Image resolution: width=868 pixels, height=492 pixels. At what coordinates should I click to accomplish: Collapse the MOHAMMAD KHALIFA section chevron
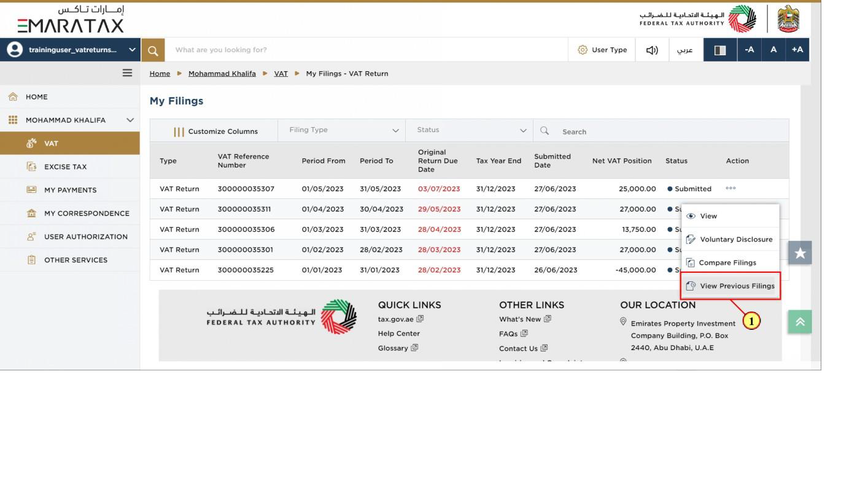click(x=130, y=120)
